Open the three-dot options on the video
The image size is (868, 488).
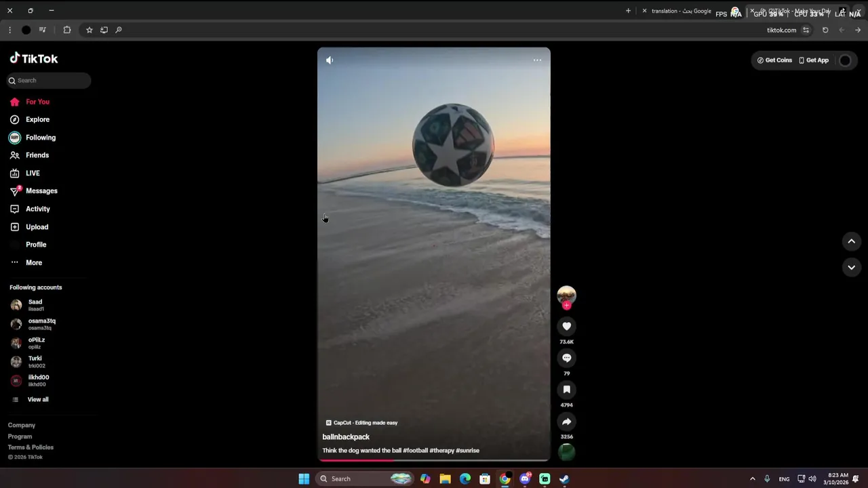[x=537, y=60]
